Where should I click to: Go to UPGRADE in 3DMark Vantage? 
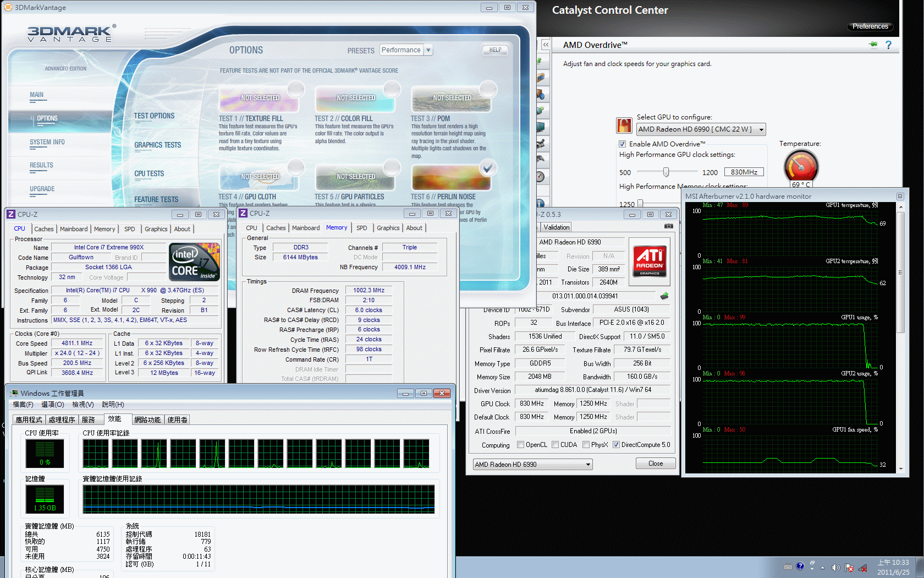tap(42, 189)
